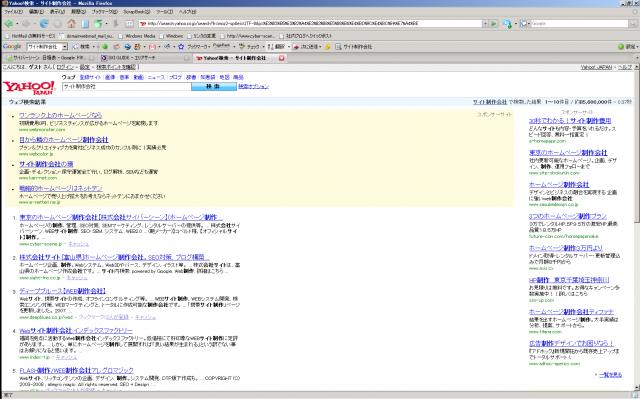Open the Google Toolbar search box dropdown

[x=65, y=47]
